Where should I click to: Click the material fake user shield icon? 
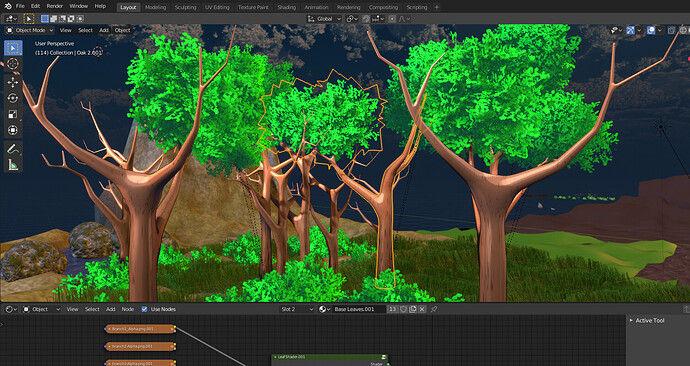tap(404, 309)
